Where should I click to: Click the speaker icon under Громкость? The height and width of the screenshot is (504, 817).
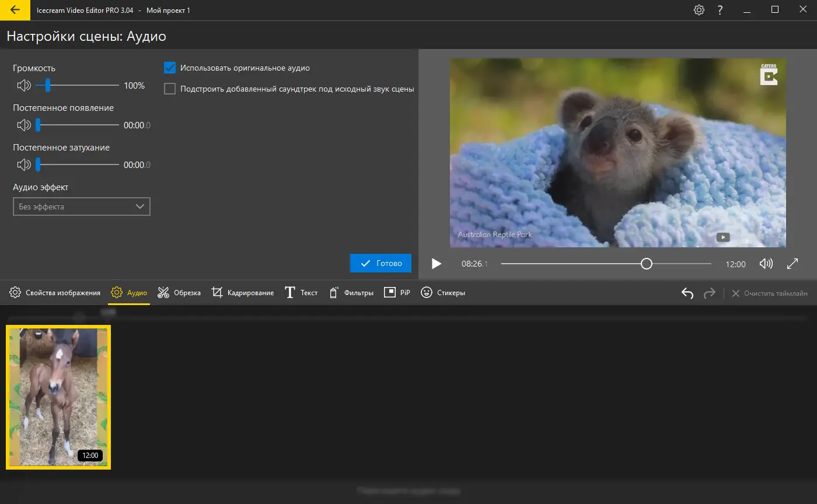click(24, 86)
